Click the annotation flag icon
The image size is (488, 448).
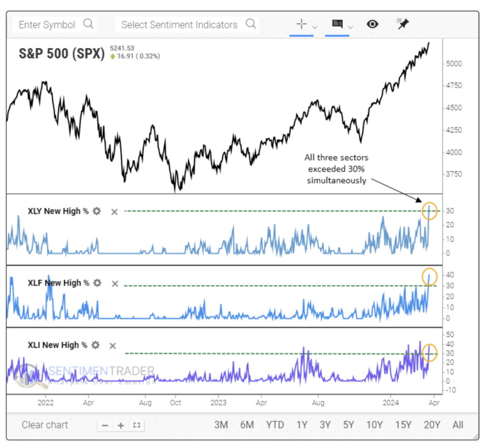(337, 24)
